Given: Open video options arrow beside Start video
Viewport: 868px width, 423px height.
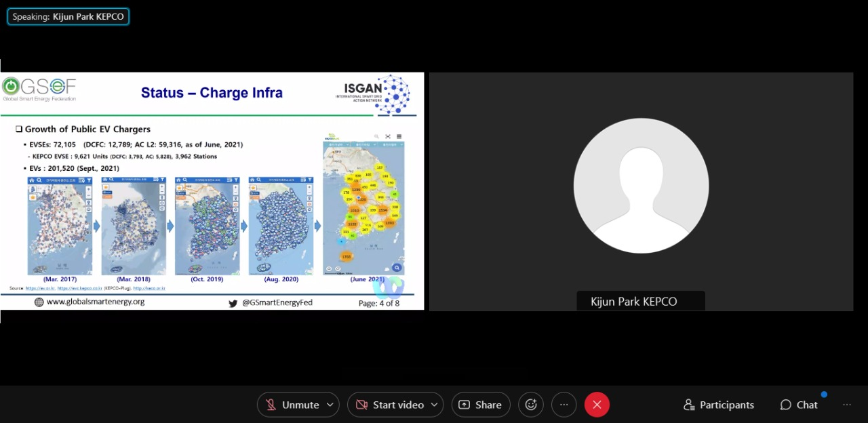Looking at the screenshot, I should (x=435, y=405).
